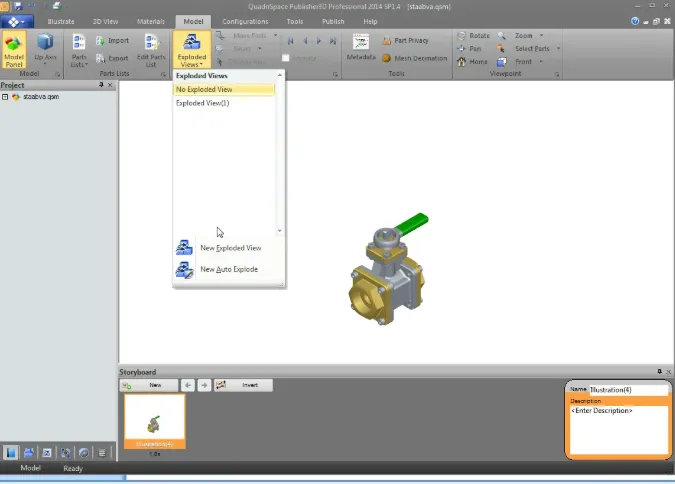Click the Illustration(4) storyboard thumbnail
This screenshot has width=675, height=484.
click(x=155, y=422)
